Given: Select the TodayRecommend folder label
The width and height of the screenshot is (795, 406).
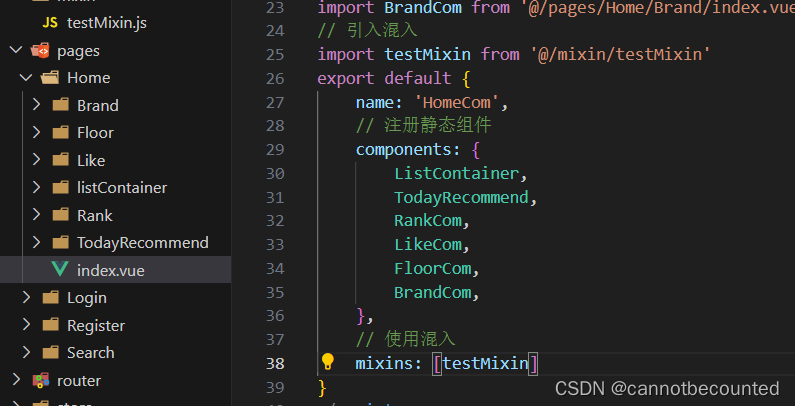Looking at the screenshot, I should 143,243.
